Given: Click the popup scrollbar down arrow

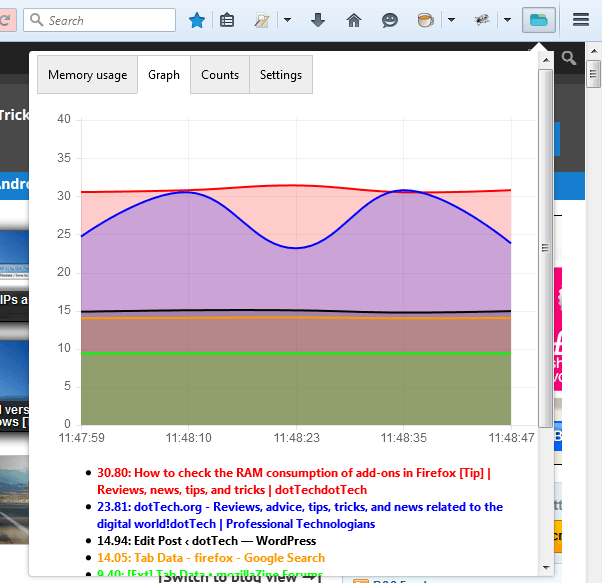Looking at the screenshot, I should tap(546, 567).
